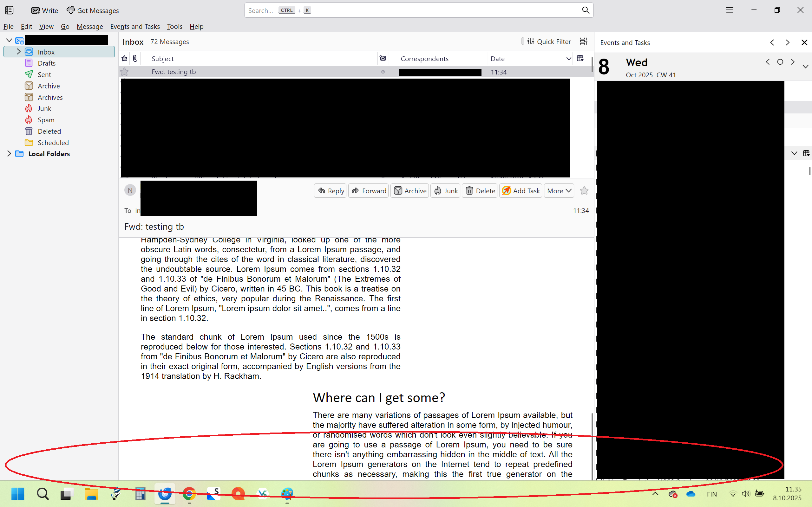Expand the Local Folders tree
This screenshot has height=507, width=812.
pyautogui.click(x=9, y=154)
